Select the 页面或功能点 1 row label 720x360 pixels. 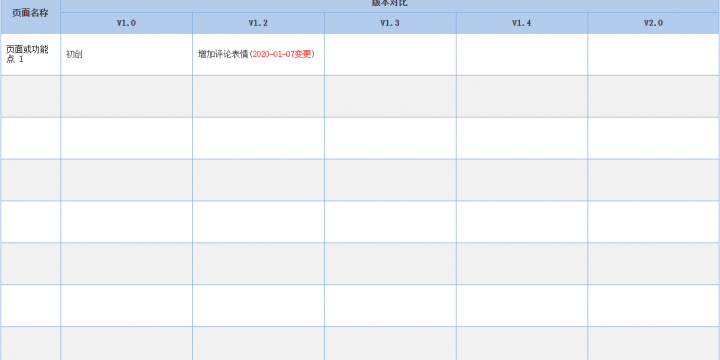[x=30, y=55]
